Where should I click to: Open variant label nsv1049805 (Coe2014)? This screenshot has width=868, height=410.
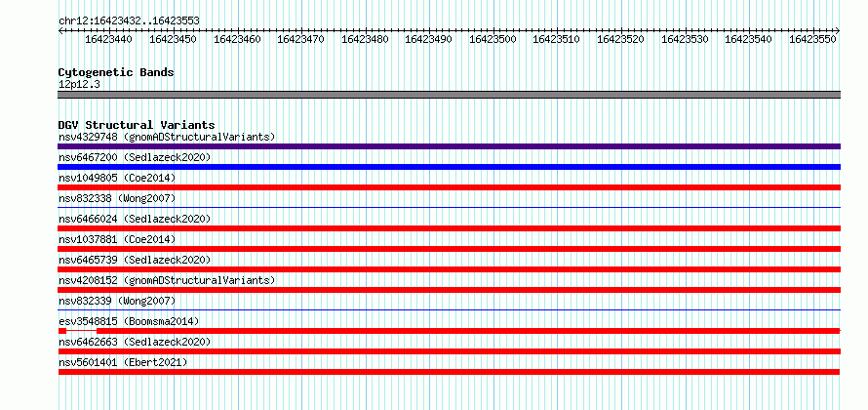117,178
